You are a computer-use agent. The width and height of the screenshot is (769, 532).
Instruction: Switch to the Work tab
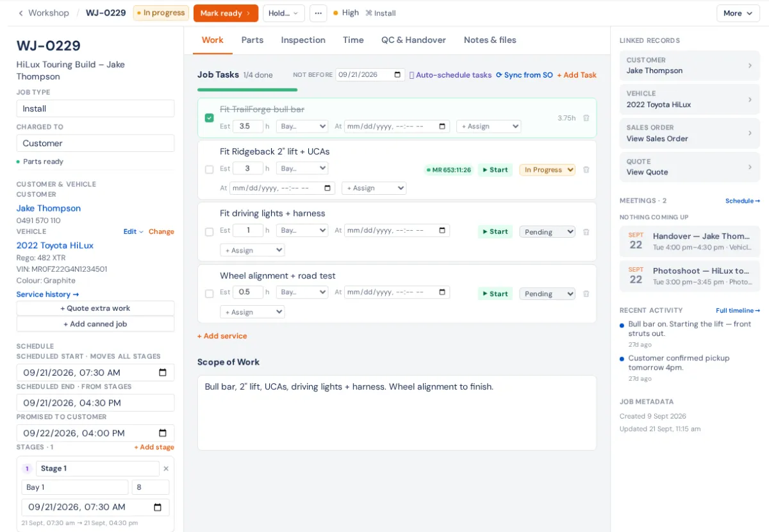click(x=213, y=40)
